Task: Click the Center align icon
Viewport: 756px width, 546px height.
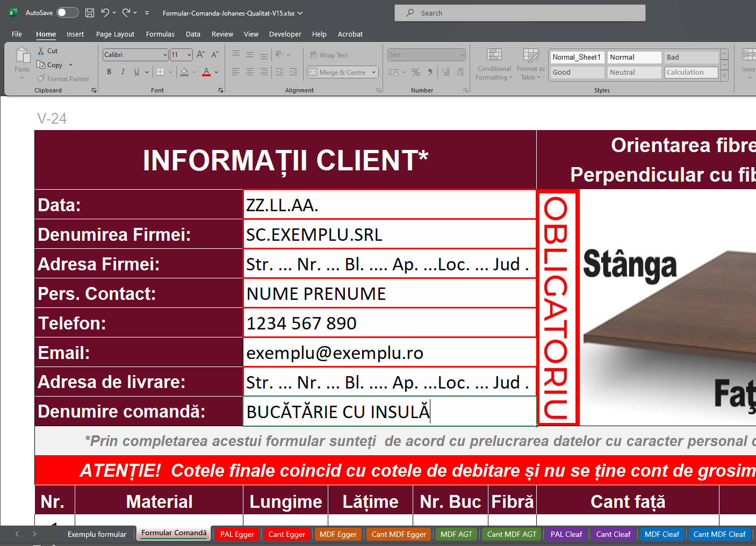Action: pyautogui.click(x=250, y=72)
